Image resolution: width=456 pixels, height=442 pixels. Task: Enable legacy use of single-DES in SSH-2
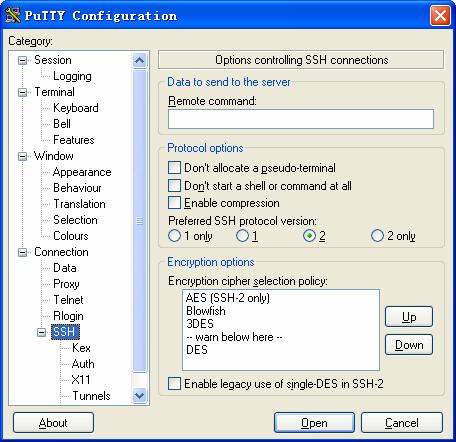[x=174, y=384]
